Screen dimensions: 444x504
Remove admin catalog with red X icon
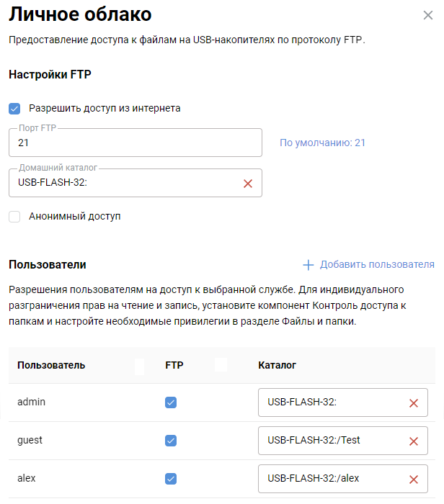click(414, 403)
